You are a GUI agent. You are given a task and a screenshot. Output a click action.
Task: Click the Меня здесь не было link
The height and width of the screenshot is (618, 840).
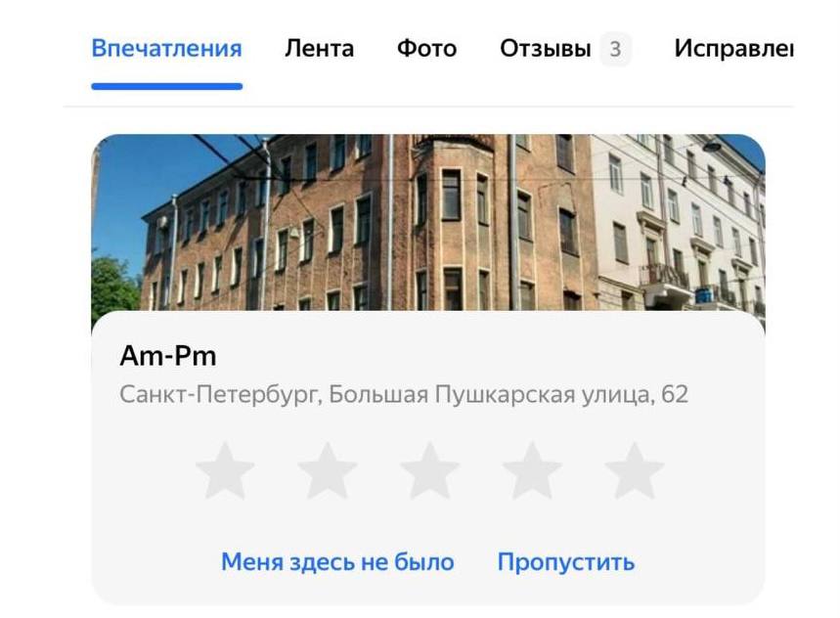click(x=337, y=561)
